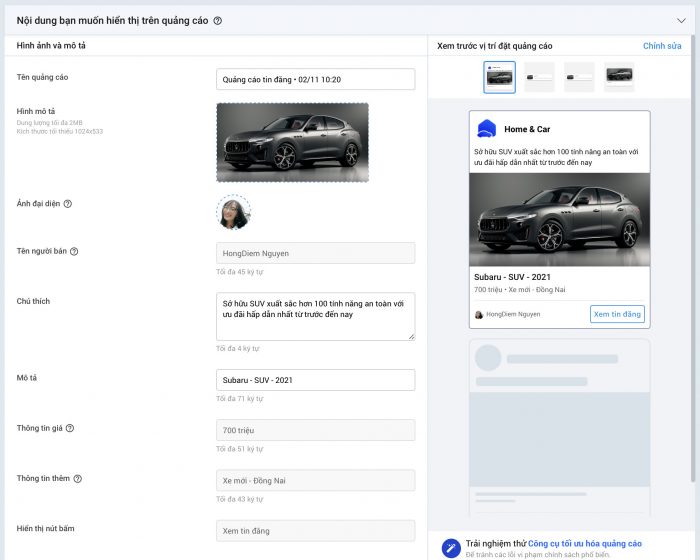The height and width of the screenshot is (560, 700).
Task: Click small seller avatar in preview card
Action: tap(479, 315)
